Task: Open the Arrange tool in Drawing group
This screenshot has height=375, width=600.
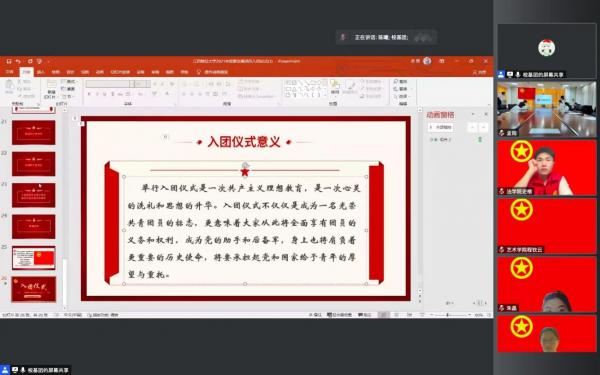Action: (335, 87)
